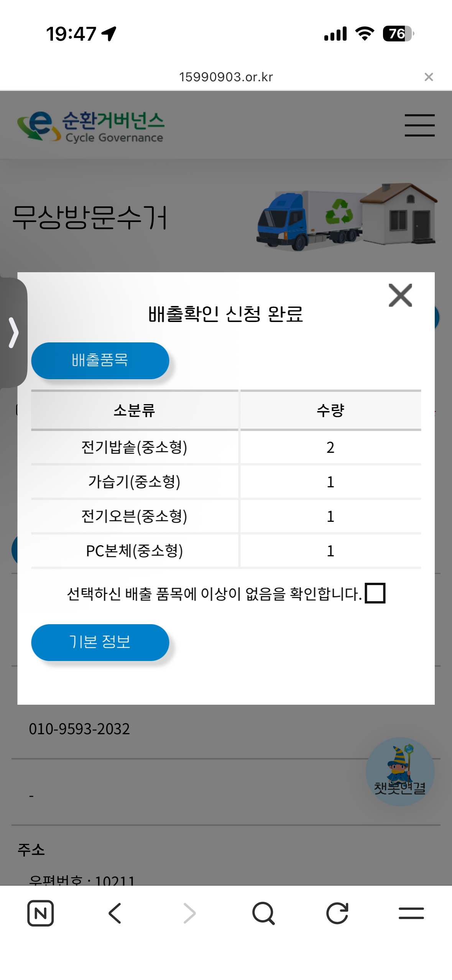Viewport: 452px width, 980px height.
Task: Tap the truck and house banner image
Action: (346, 217)
